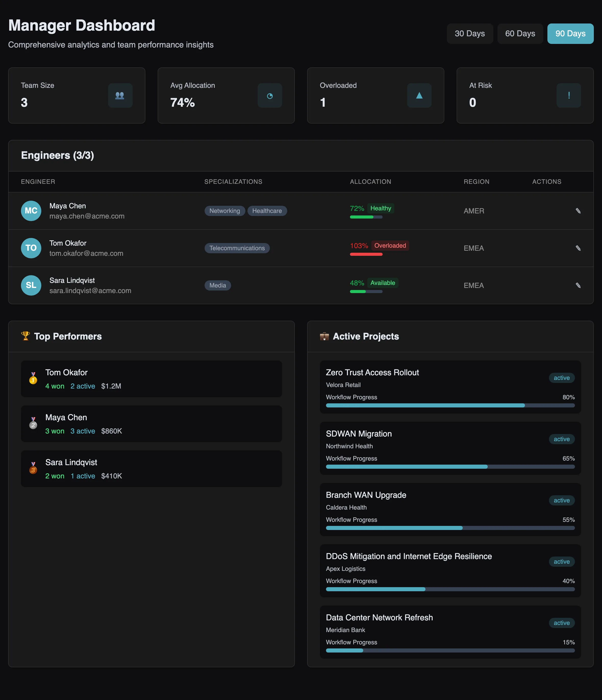This screenshot has height=700, width=602.
Task: Click the Avg Allocation pie chart icon
Action: pos(270,96)
